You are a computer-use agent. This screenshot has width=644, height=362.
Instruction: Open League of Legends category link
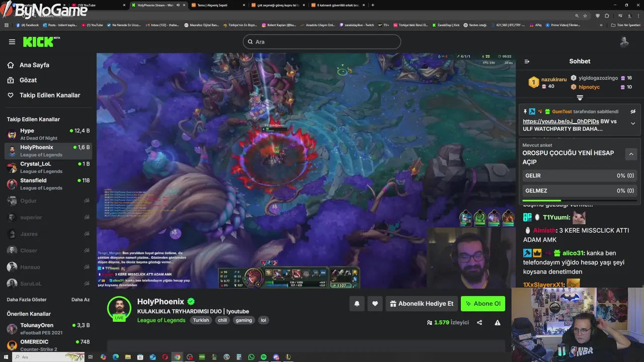[162, 320]
